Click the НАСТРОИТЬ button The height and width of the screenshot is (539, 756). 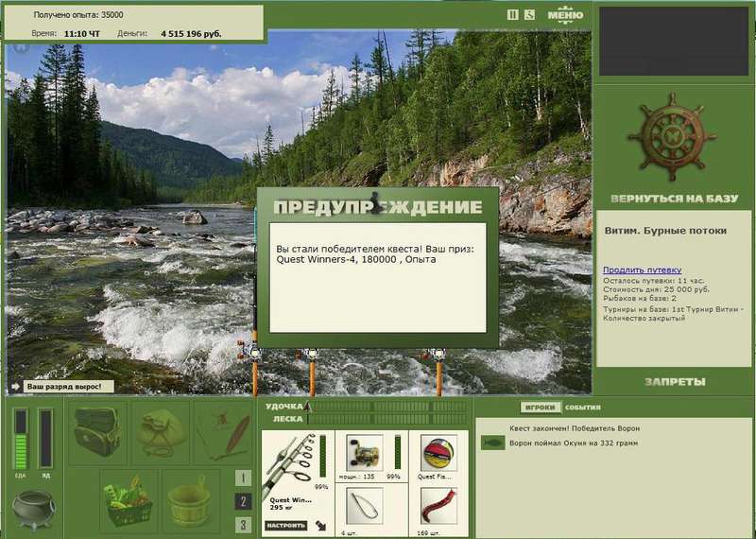pyautogui.click(x=286, y=526)
